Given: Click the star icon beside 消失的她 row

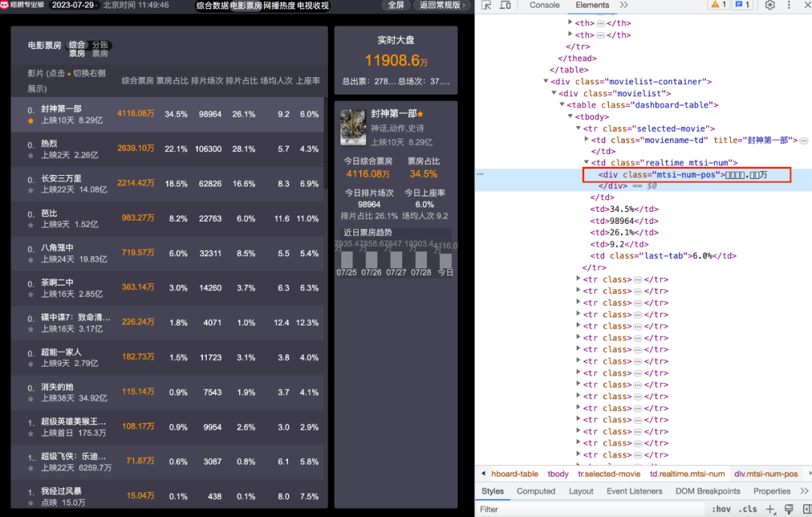Looking at the screenshot, I should pyautogui.click(x=31, y=399).
